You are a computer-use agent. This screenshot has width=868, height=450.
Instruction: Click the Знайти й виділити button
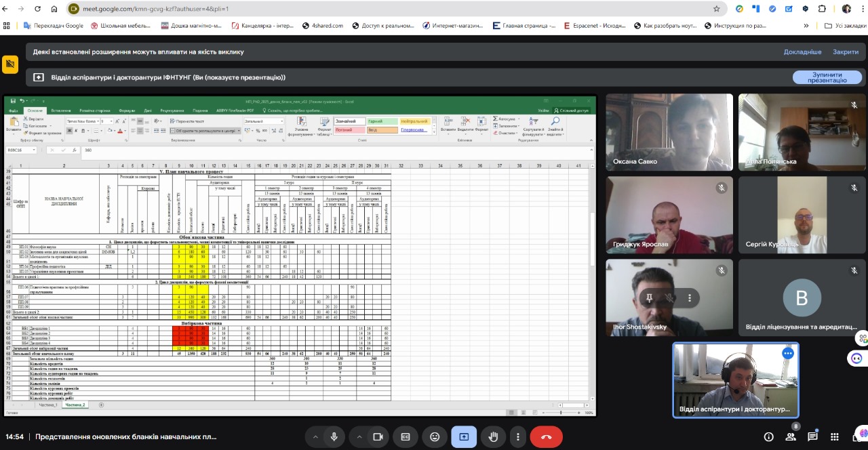pos(555,126)
